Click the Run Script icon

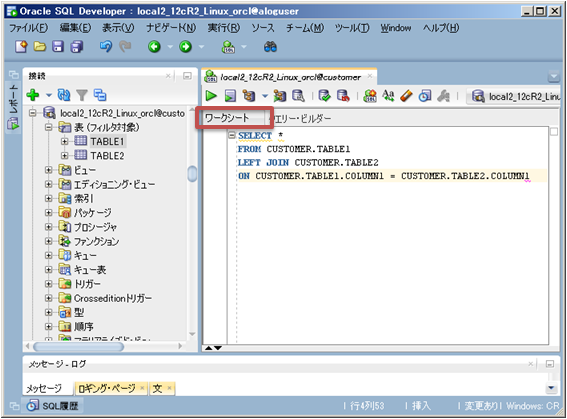tap(230, 96)
